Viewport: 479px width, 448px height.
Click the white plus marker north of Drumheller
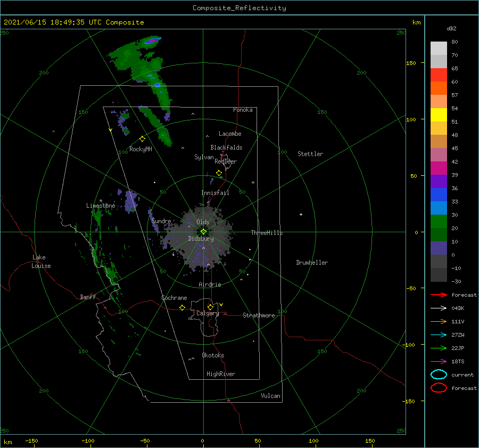[301, 214]
